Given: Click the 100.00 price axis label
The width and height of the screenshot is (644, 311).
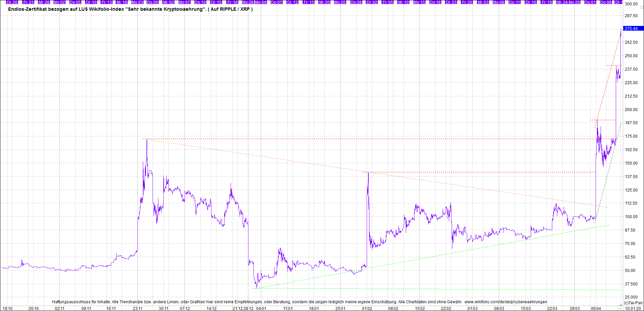Looking at the screenshot, I should tap(631, 217).
